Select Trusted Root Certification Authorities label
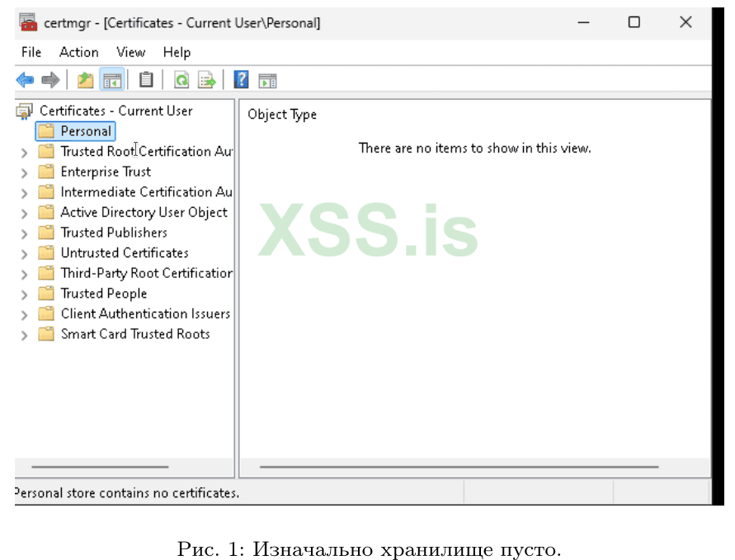This screenshot has height=560, width=735. pos(146,152)
